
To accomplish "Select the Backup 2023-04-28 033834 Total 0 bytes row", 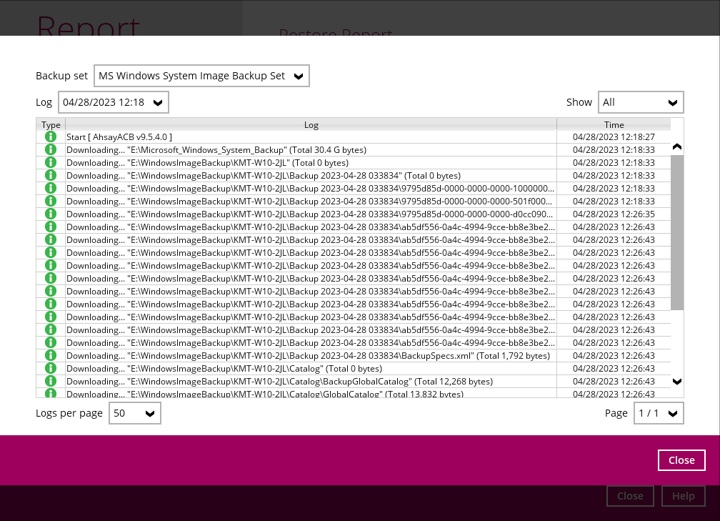I will pyautogui.click(x=310, y=176).
